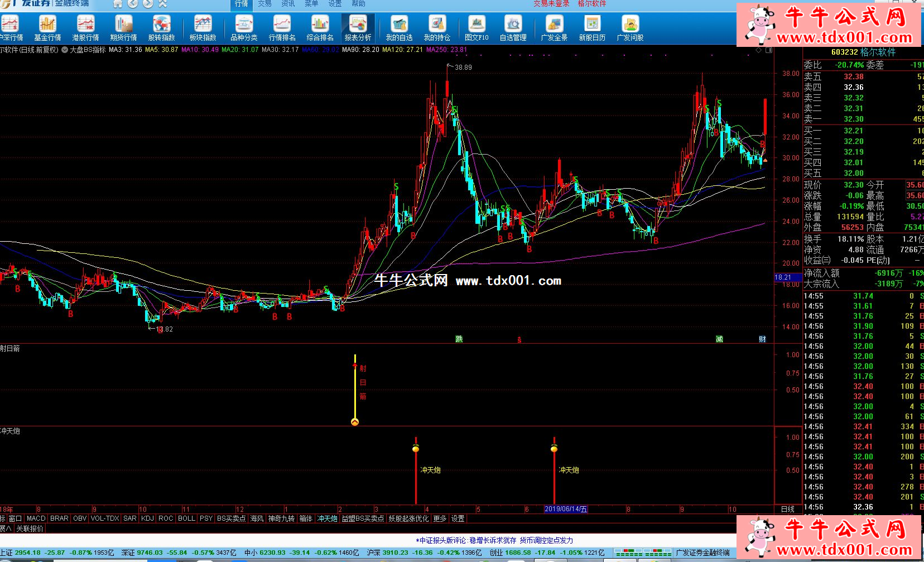
Task: Click the 财 marker at chart bottom
Action: pyautogui.click(x=762, y=339)
